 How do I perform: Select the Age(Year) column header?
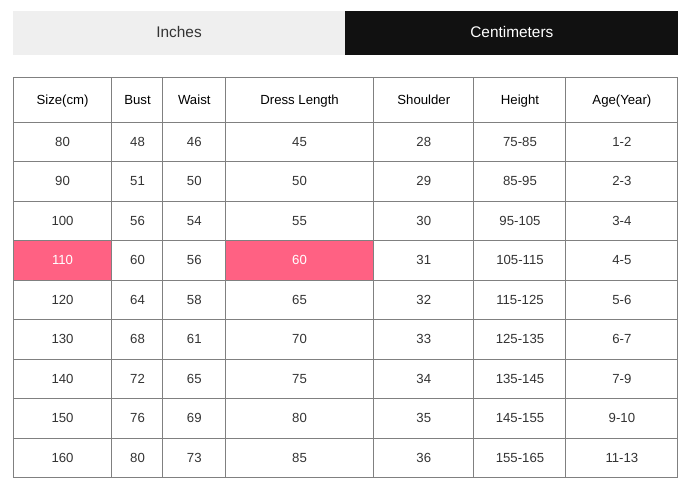[621, 100]
